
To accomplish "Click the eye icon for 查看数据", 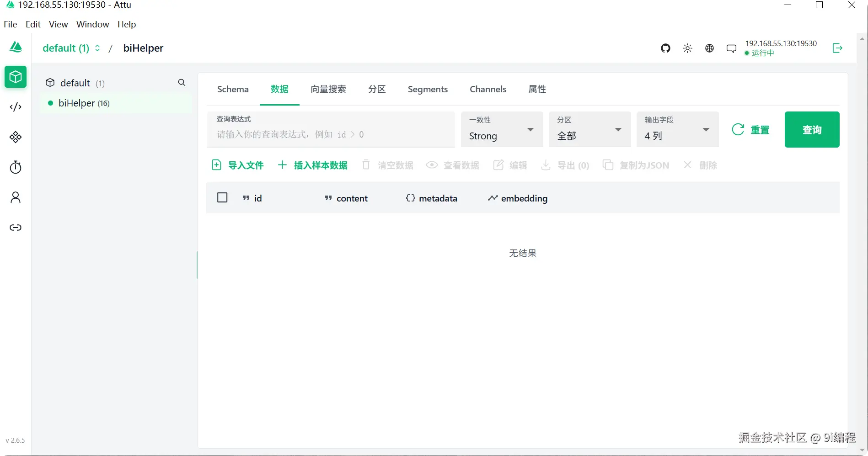I will (432, 165).
